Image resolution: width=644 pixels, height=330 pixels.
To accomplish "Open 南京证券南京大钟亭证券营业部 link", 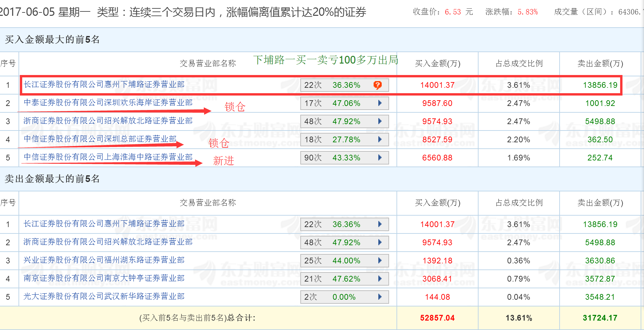I will click(104, 278).
